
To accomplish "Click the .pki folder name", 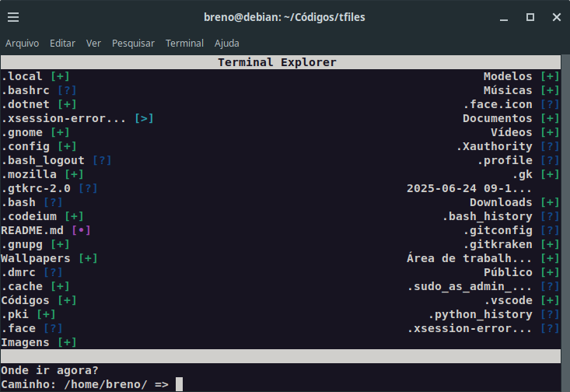I will (15, 314).
